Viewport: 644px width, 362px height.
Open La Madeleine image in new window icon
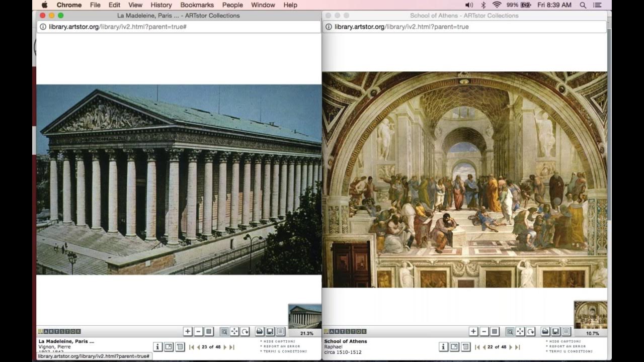169,347
